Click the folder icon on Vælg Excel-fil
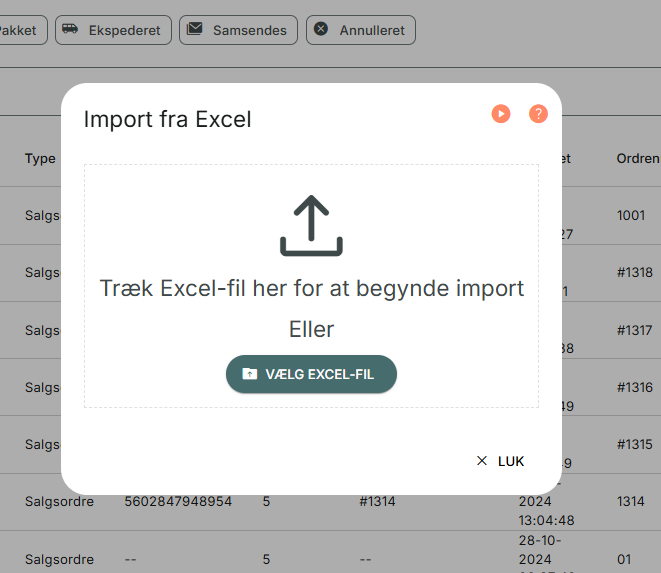The width and height of the screenshot is (661, 573). tap(250, 374)
